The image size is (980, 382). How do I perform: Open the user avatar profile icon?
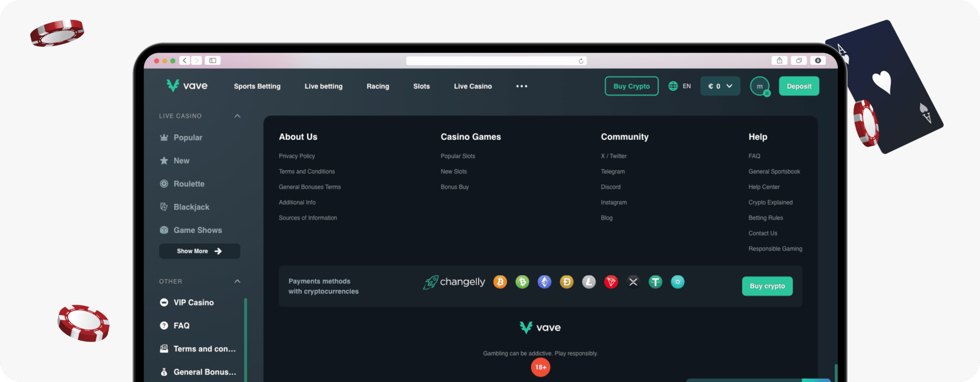[759, 86]
